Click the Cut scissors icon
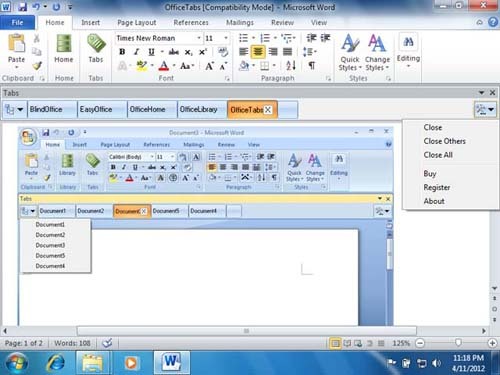Screen dimensions: 500x375 (37, 39)
